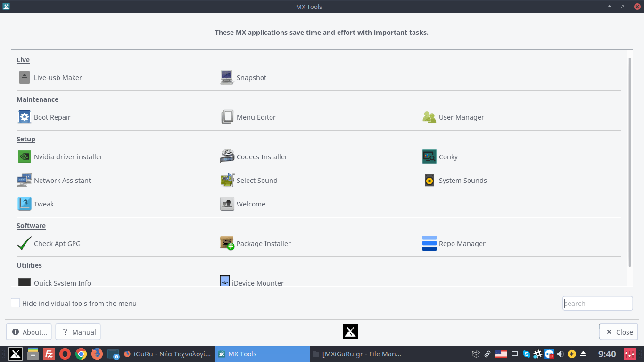
Task: Open Boot Repair
Action: (x=44, y=117)
